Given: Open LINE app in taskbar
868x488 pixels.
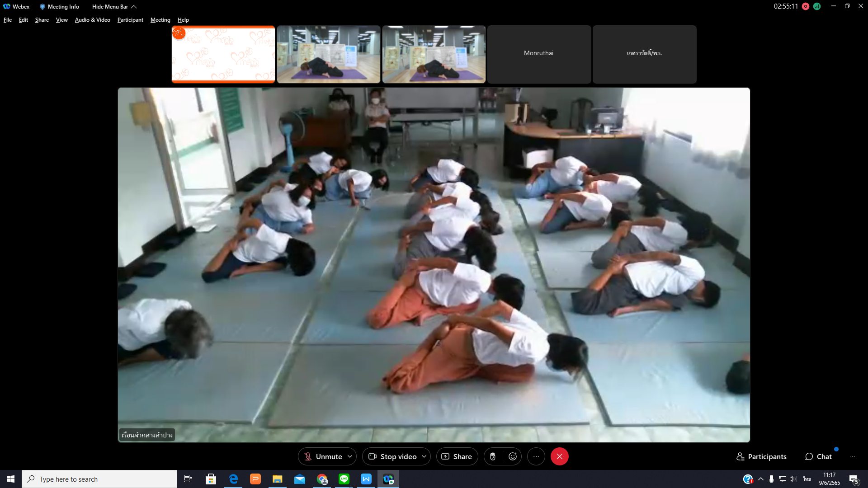Looking at the screenshot, I should pyautogui.click(x=344, y=479).
